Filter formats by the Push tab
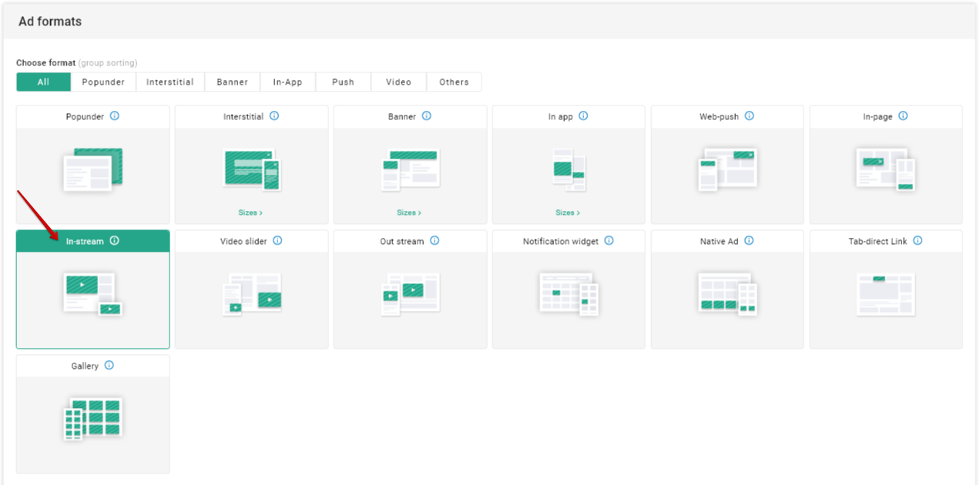 343,82
